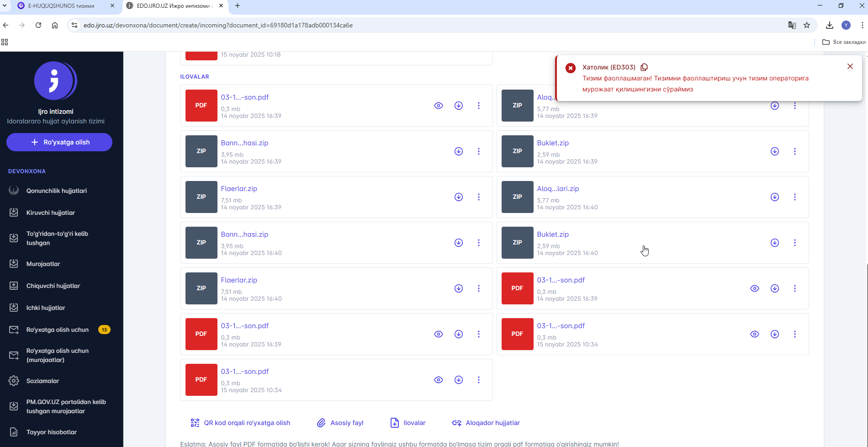This screenshot has width=868, height=447.
Task: Click Ilovalar add attachments button
Action: pos(408,423)
